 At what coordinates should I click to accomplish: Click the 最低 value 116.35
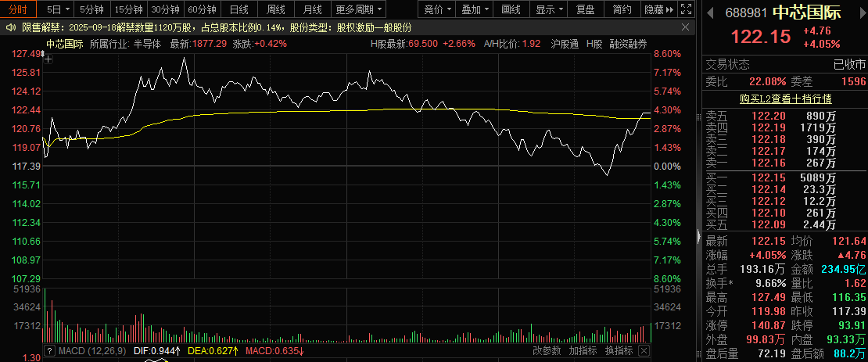click(848, 298)
